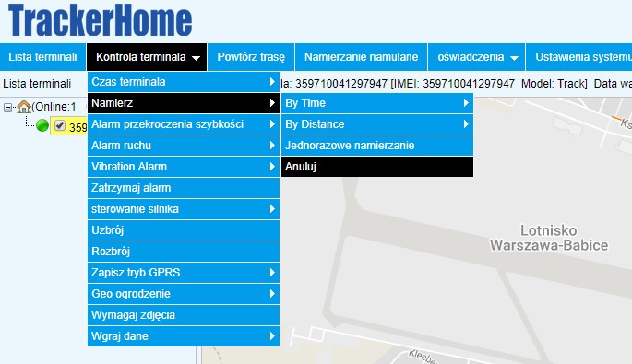Toggle the checkbox beside terminal 359
This screenshot has width=632, height=364.
click(x=60, y=125)
